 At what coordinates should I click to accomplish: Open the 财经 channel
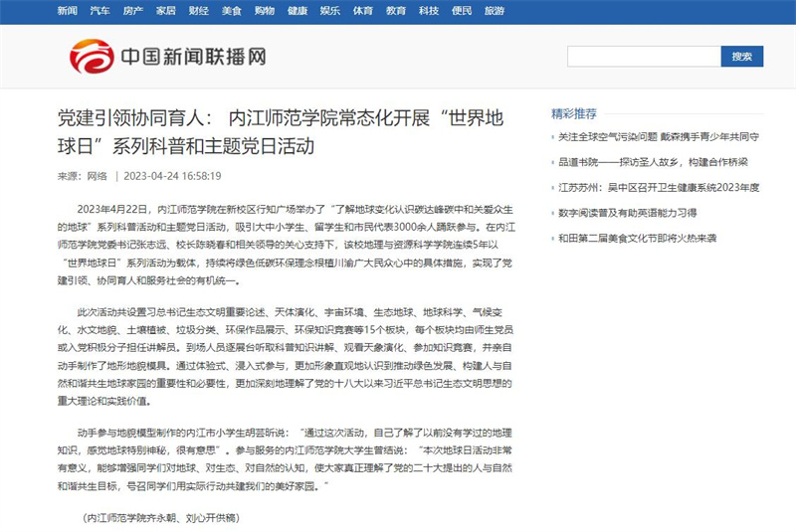tap(198, 11)
